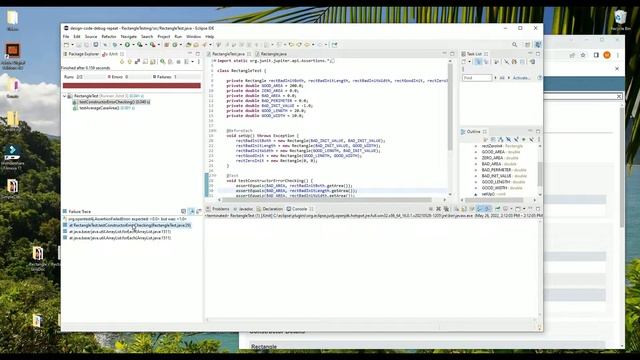This screenshot has width=640, height=360.
Task: Click Show Stack Trace in Console icon
Action: click(x=183, y=211)
